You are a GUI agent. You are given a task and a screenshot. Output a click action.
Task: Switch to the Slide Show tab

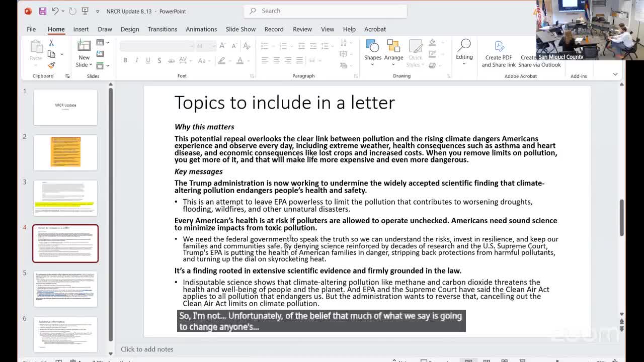click(x=240, y=29)
